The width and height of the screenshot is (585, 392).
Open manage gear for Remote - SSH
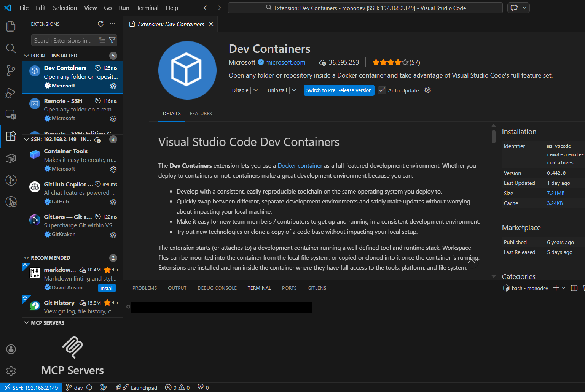pos(113,119)
